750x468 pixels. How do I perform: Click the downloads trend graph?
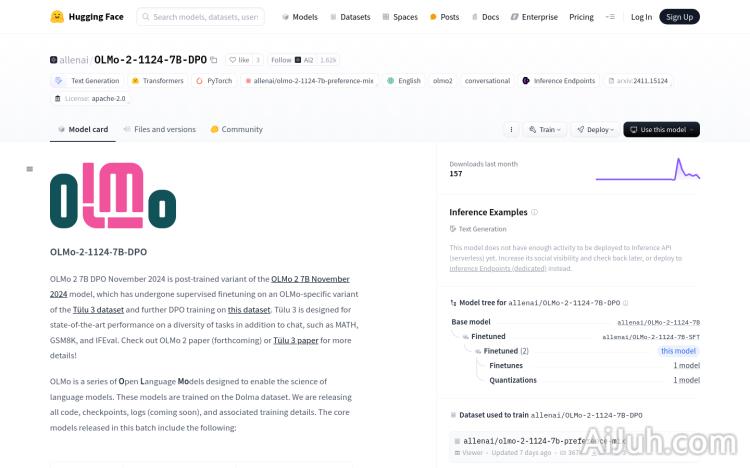pos(647,169)
